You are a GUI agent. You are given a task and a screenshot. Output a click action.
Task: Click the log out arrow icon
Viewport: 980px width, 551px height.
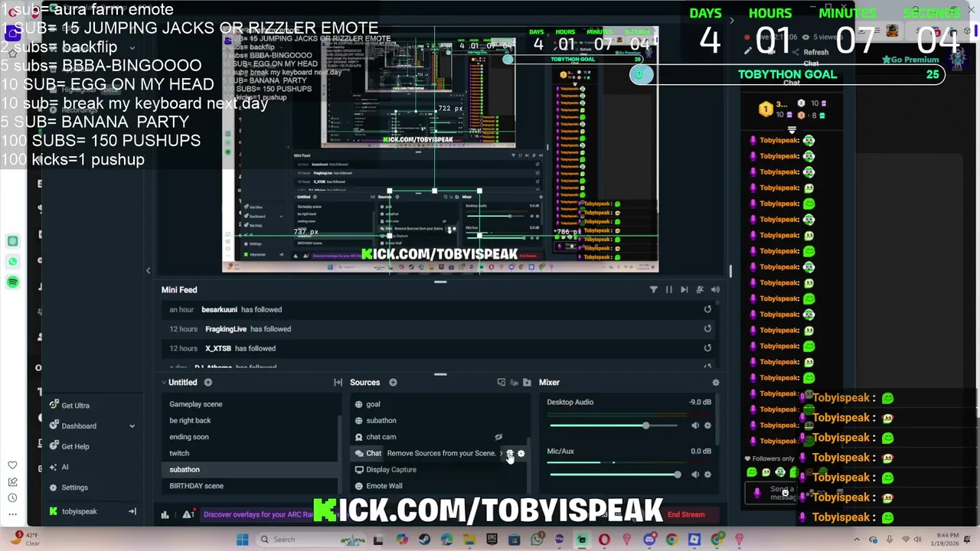point(132,511)
